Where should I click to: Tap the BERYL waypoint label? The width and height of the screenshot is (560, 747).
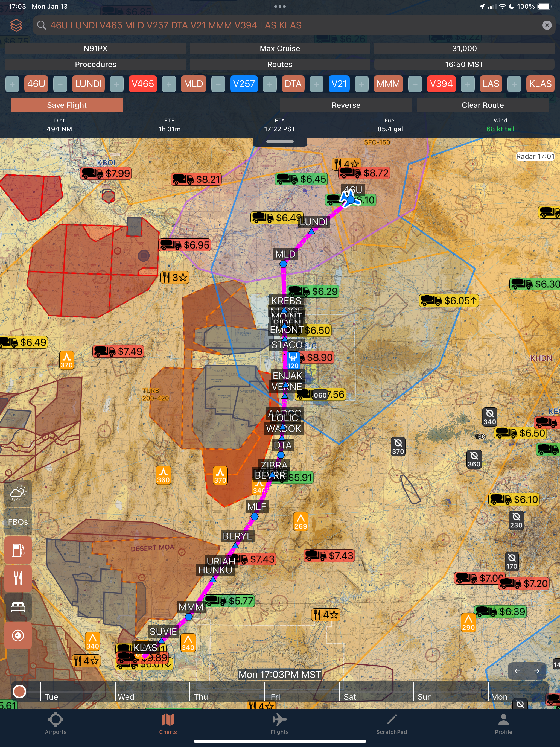[237, 536]
